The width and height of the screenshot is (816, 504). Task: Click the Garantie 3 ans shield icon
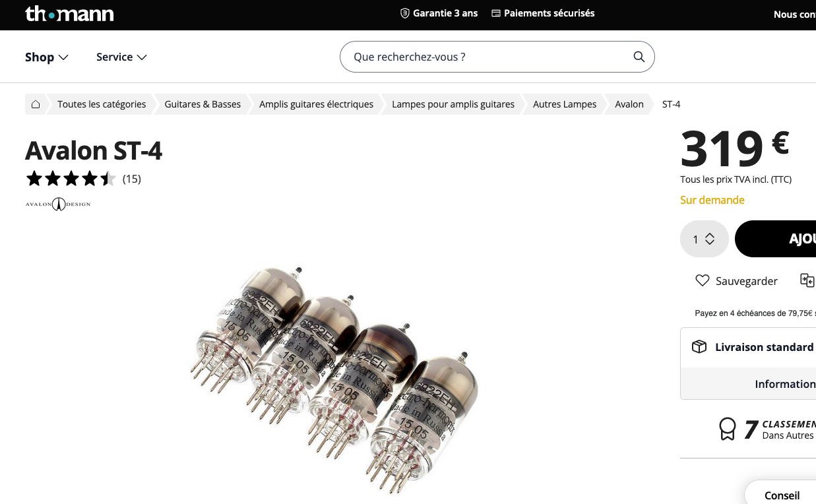pos(405,13)
